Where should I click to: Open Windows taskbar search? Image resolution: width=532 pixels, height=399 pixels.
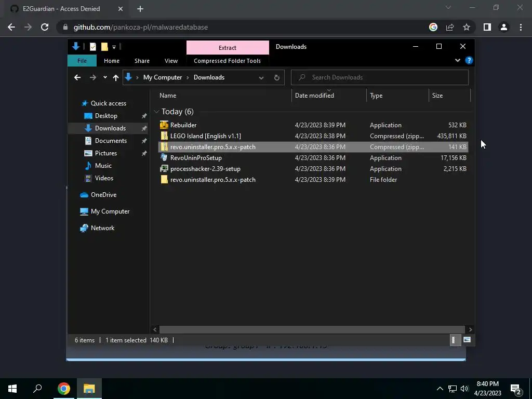pyautogui.click(x=37, y=389)
